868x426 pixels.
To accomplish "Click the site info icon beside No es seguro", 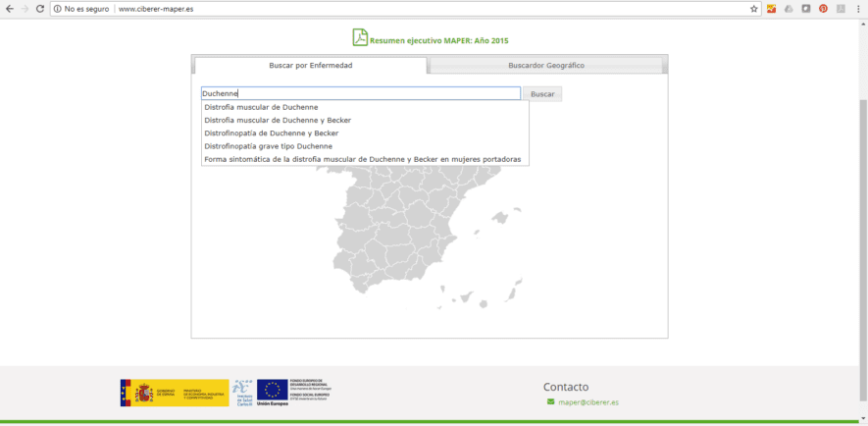I will tap(57, 8).
